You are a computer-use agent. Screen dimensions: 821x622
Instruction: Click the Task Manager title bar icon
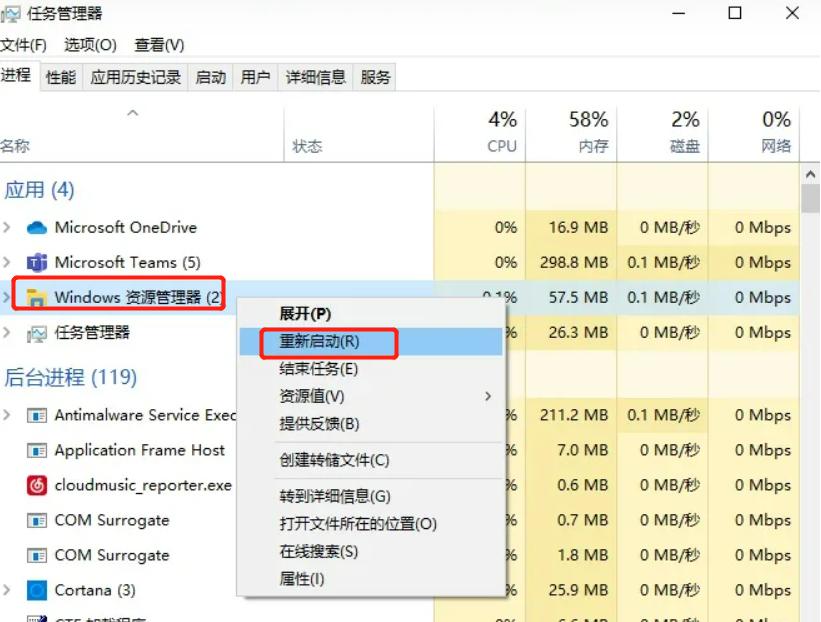coord(13,13)
